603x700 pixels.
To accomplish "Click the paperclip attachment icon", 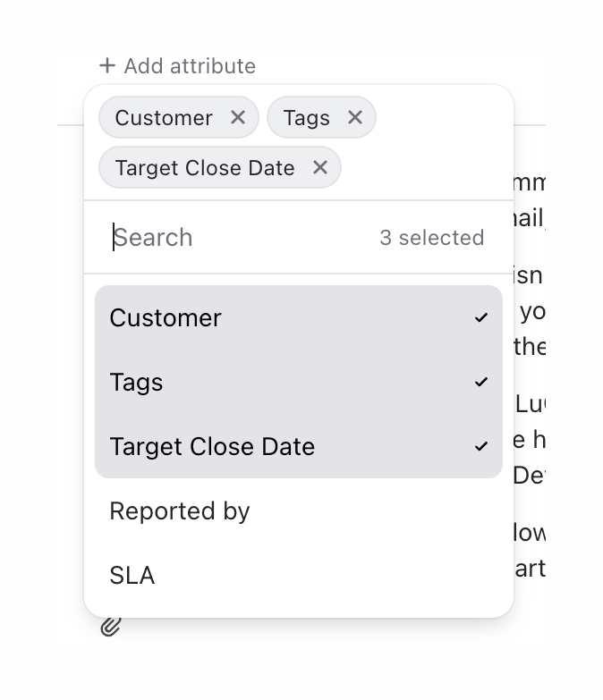I will coord(110,626).
